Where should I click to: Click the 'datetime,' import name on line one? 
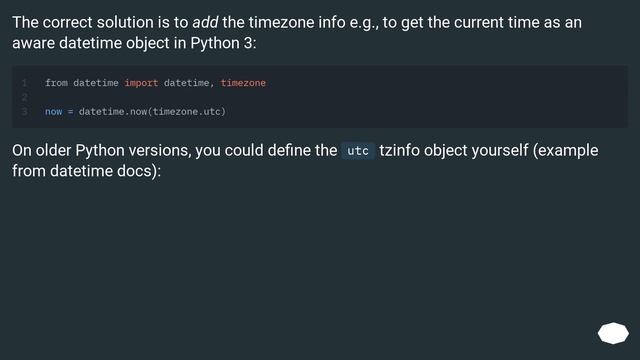click(x=189, y=83)
